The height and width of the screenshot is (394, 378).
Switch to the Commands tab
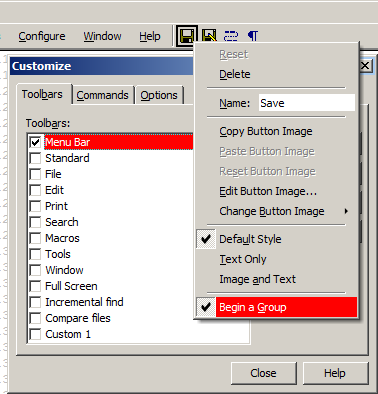point(102,95)
